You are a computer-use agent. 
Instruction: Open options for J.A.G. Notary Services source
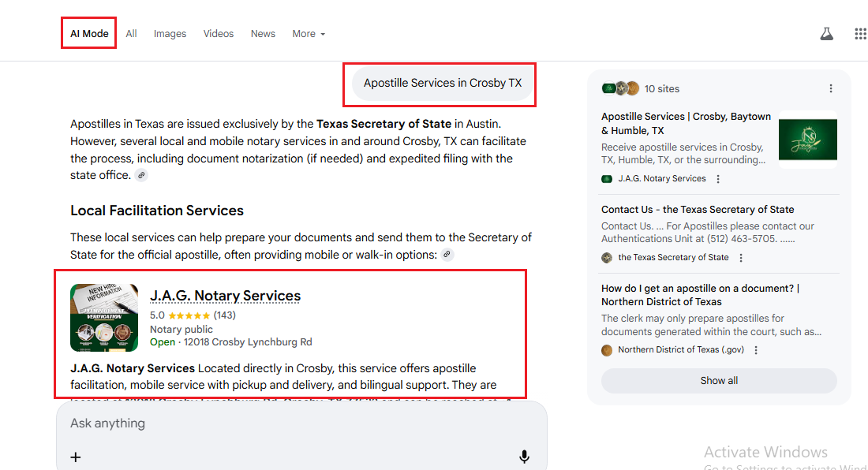pos(718,179)
